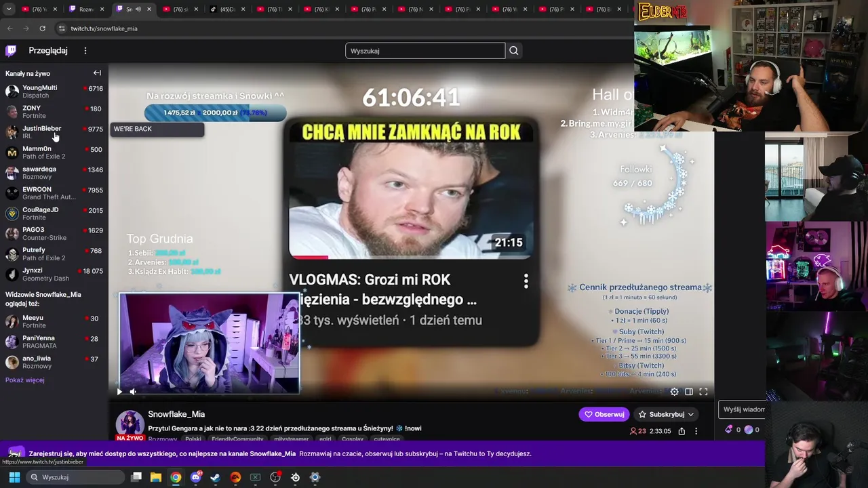Open JustinBieber channel in the sidebar
The image size is (868, 488).
click(54, 132)
